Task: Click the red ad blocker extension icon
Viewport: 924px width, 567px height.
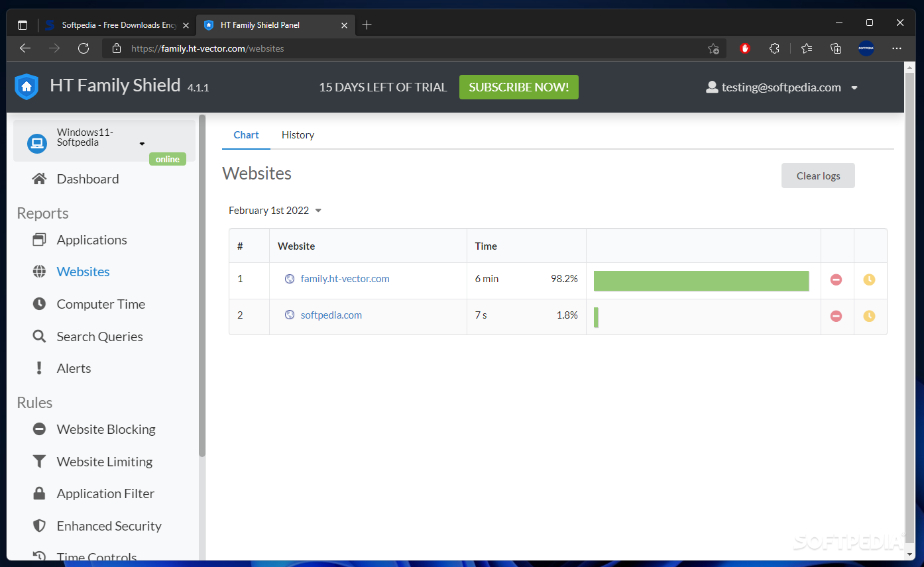Action: 745,48
